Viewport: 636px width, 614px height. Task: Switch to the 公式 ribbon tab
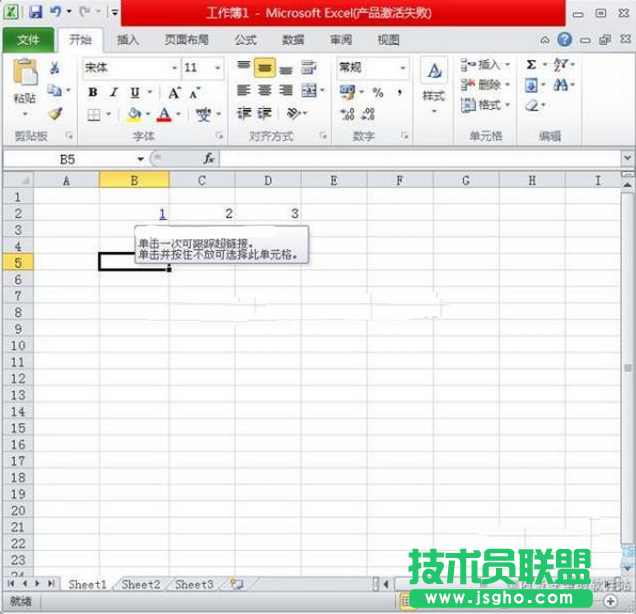click(x=245, y=40)
